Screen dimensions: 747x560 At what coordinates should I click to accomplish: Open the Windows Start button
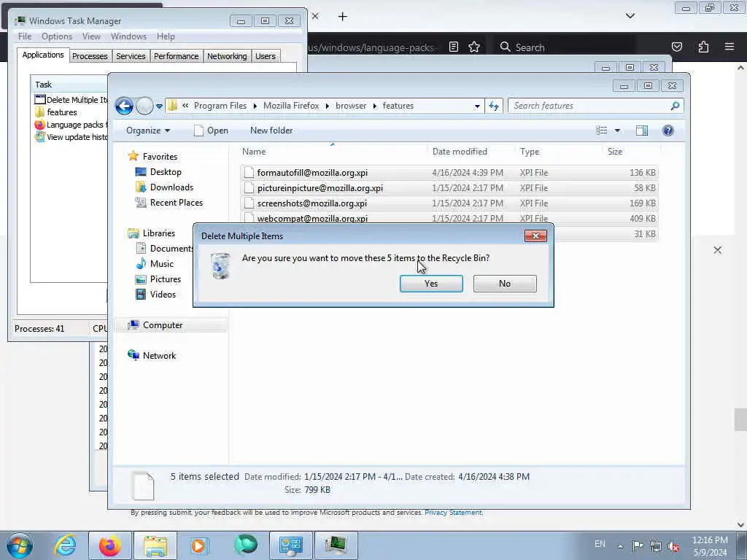20,545
